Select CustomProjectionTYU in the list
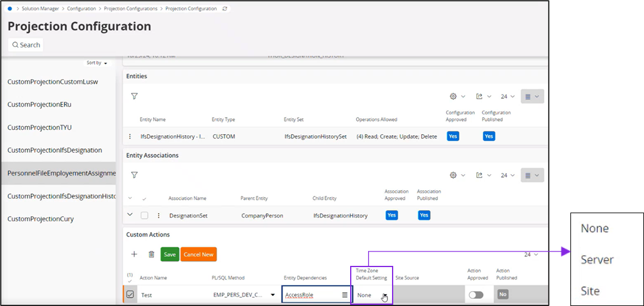The image size is (644, 306). [x=40, y=128]
